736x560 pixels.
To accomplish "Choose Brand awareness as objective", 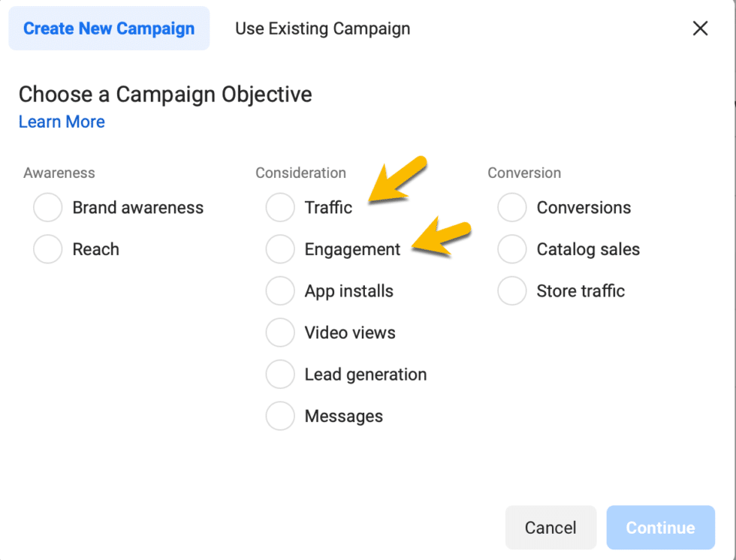I will click(47, 207).
